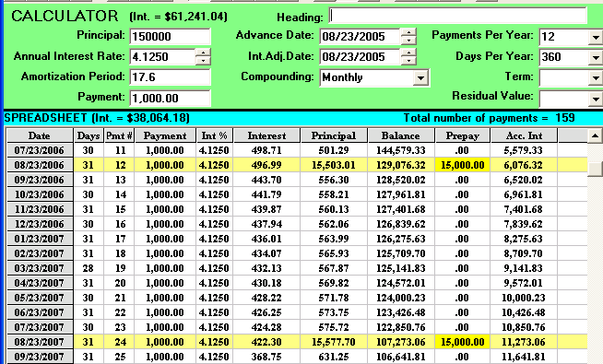Expand the Compounding dropdown showing Monthly
This screenshot has height=364, width=603.
pyautogui.click(x=420, y=78)
